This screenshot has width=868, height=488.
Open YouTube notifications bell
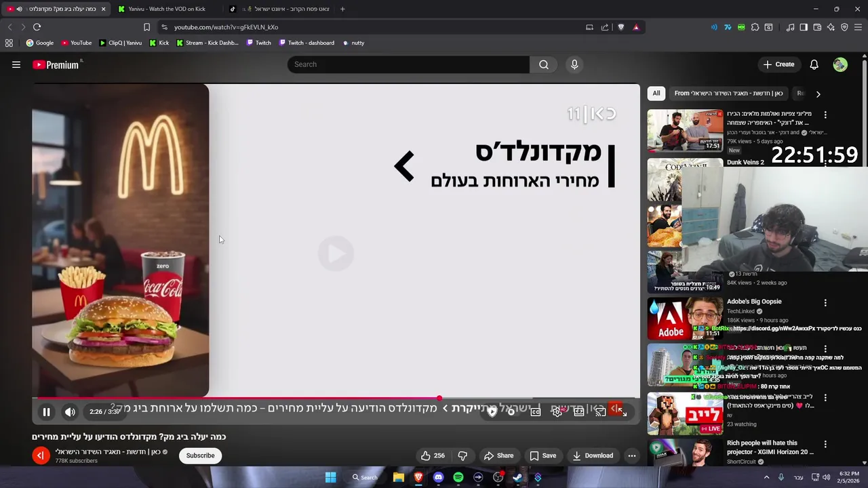(x=814, y=64)
